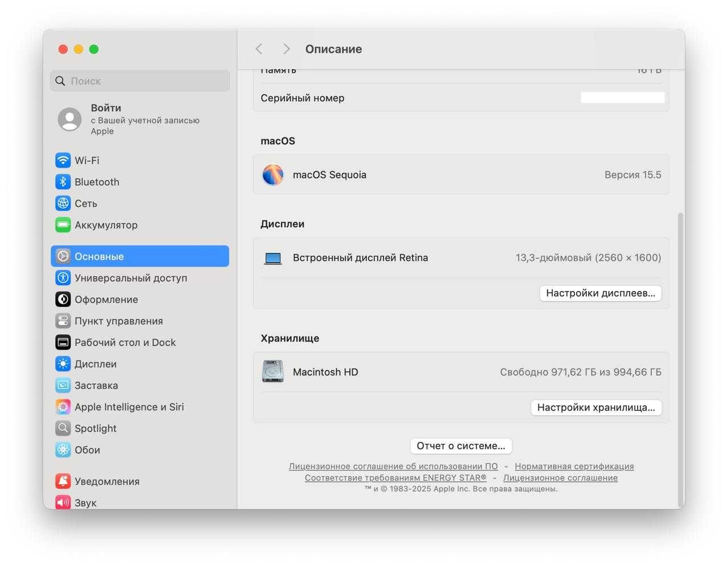Go forward with the right chevron
The height and width of the screenshot is (566, 728).
pyautogui.click(x=286, y=49)
